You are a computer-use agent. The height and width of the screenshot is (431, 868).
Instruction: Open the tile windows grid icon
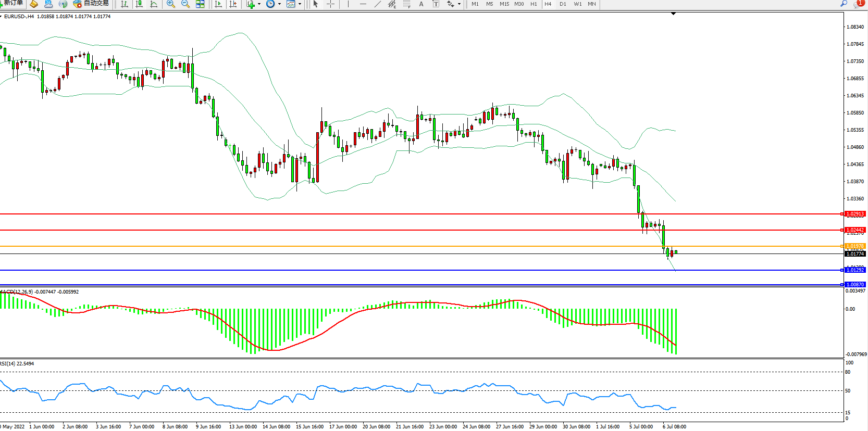coord(200,4)
